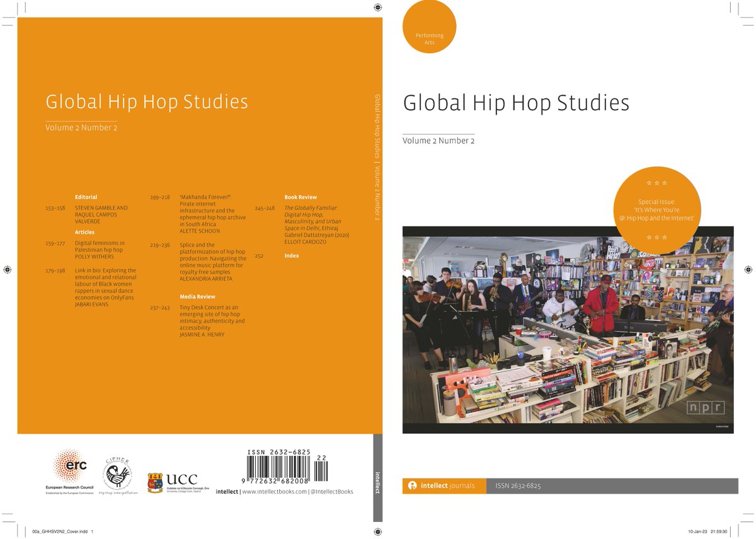Viewport: 756px width, 539px height.
Task: Click the 'Special Issue' orange circle badge
Action: [x=657, y=210]
